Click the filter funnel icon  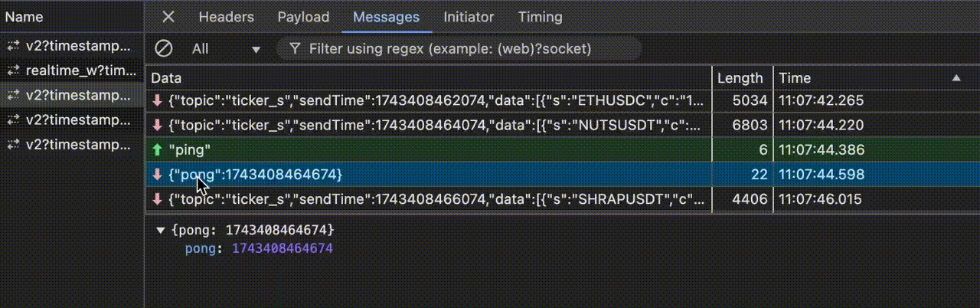(294, 49)
